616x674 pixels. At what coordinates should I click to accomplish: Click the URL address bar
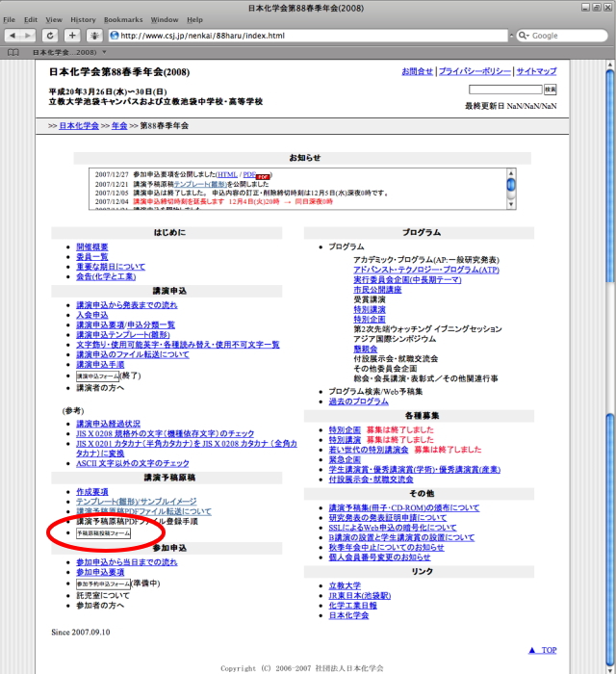(x=308, y=36)
